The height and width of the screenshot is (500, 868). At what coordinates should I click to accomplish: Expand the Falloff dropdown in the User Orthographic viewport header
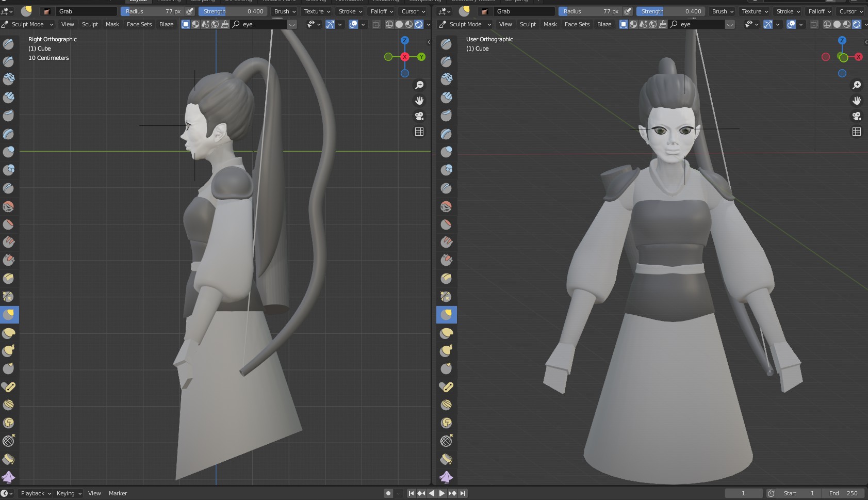[x=820, y=11]
